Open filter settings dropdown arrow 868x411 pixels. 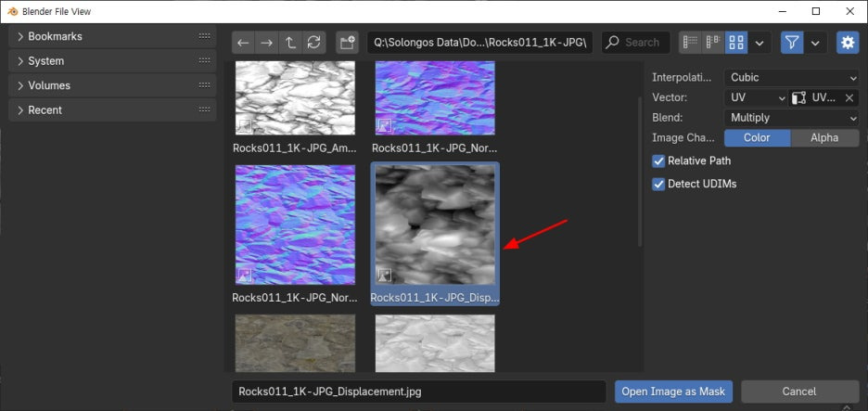click(x=815, y=43)
